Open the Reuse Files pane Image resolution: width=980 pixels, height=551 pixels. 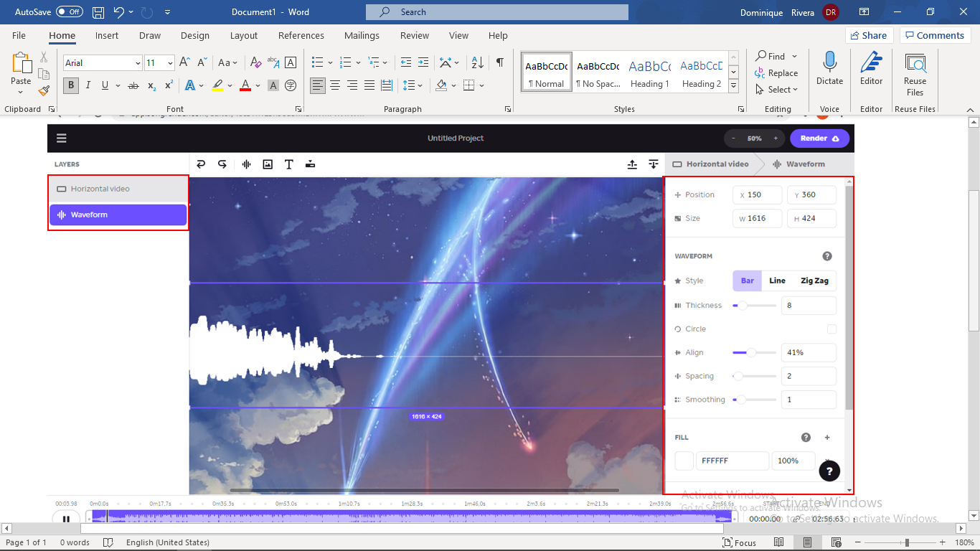coord(915,73)
